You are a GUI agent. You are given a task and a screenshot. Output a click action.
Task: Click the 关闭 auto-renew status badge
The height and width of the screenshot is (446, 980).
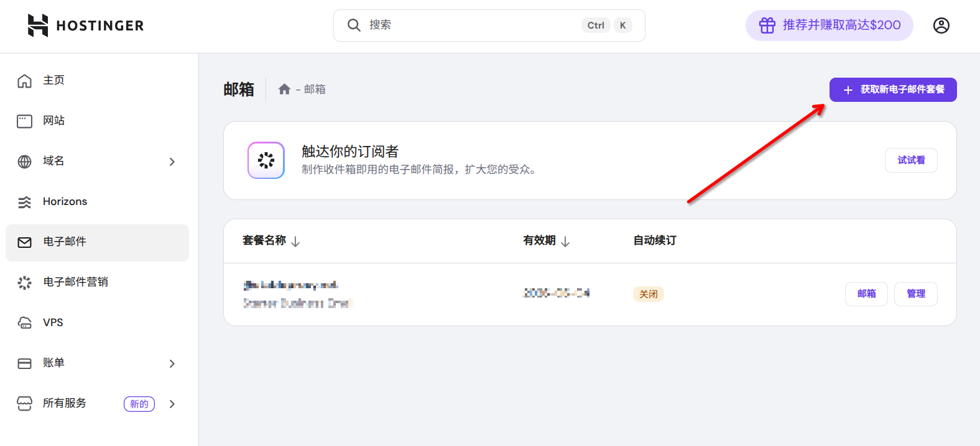point(649,294)
